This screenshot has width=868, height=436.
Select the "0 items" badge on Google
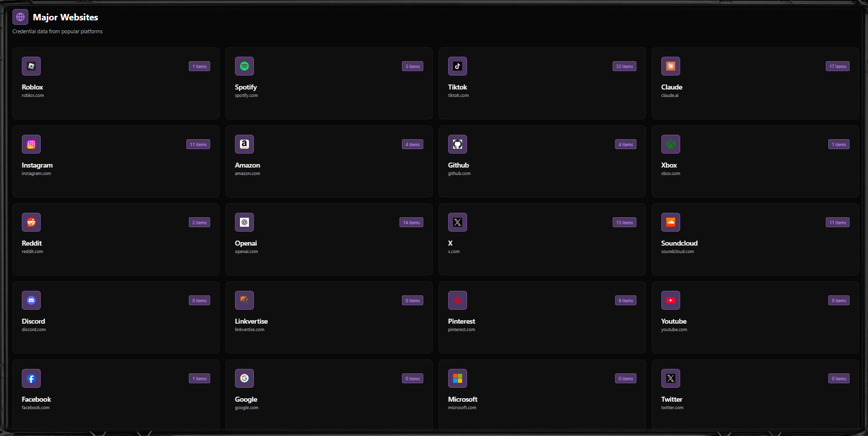click(412, 379)
